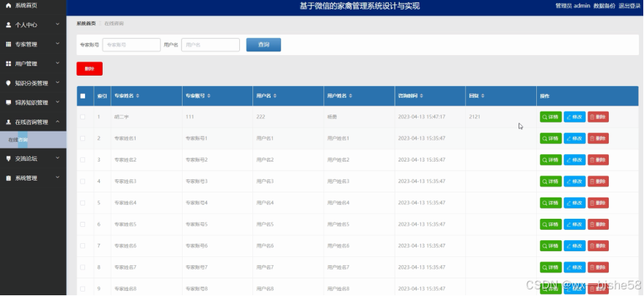This screenshot has width=644, height=296.
Task: Open 详情 for 专家姓名3 row
Action: 551,181
